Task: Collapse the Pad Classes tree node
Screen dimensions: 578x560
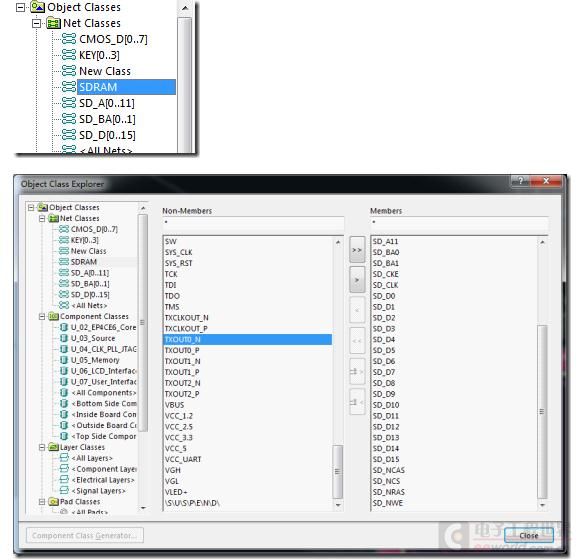Action: coord(42,502)
